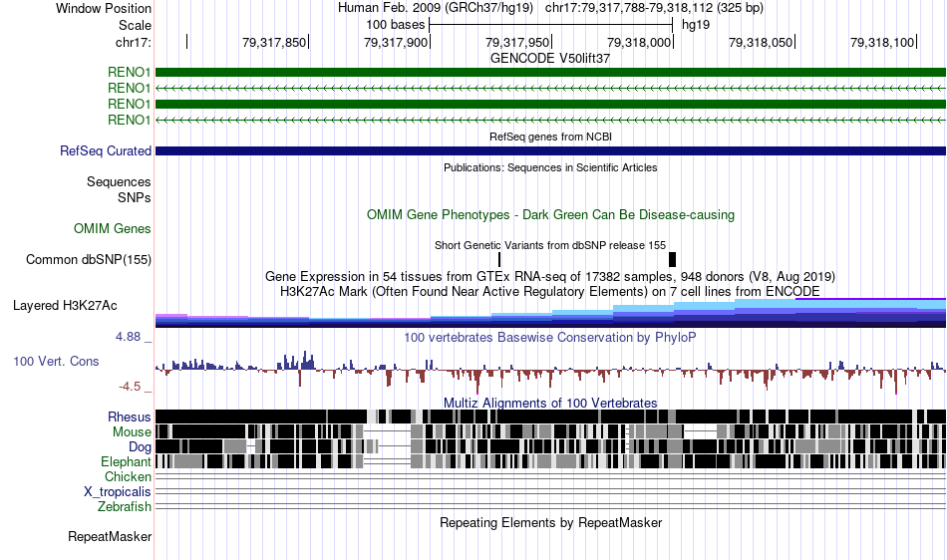
Task: Click the SNPs subtrack label
Action: pyautogui.click(x=135, y=197)
